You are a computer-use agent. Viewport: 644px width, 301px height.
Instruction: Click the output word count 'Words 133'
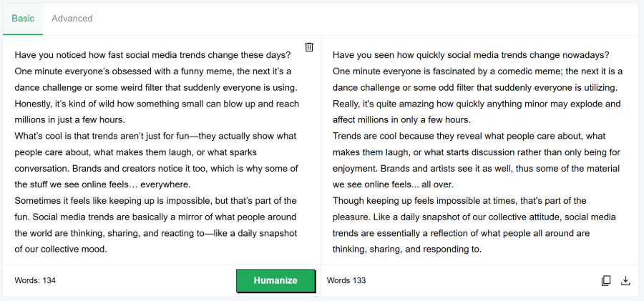pyautogui.click(x=346, y=280)
